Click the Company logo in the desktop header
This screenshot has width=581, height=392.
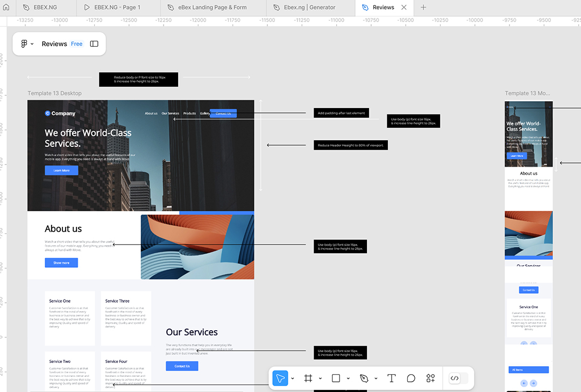click(x=60, y=113)
